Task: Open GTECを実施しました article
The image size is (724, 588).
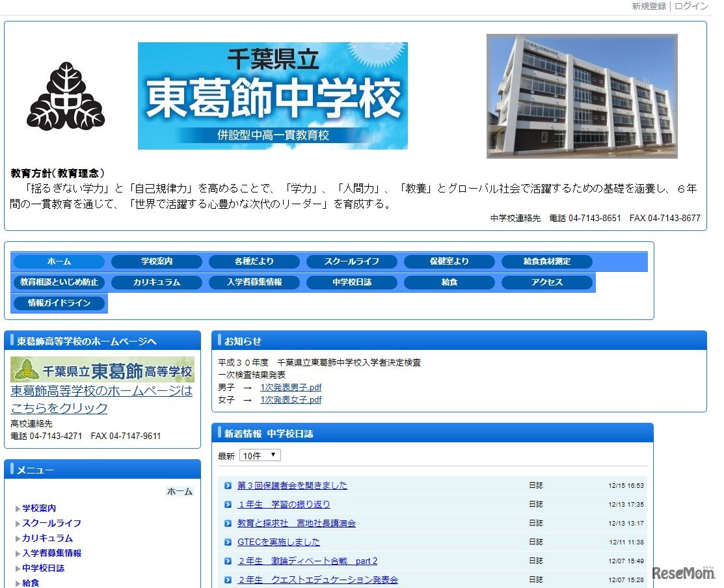Action: click(x=278, y=542)
